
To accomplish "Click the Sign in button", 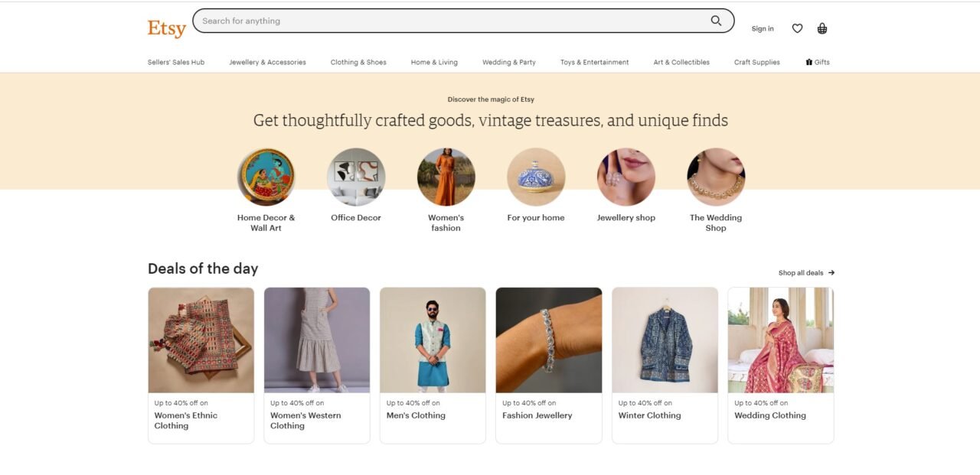I will tap(763, 29).
